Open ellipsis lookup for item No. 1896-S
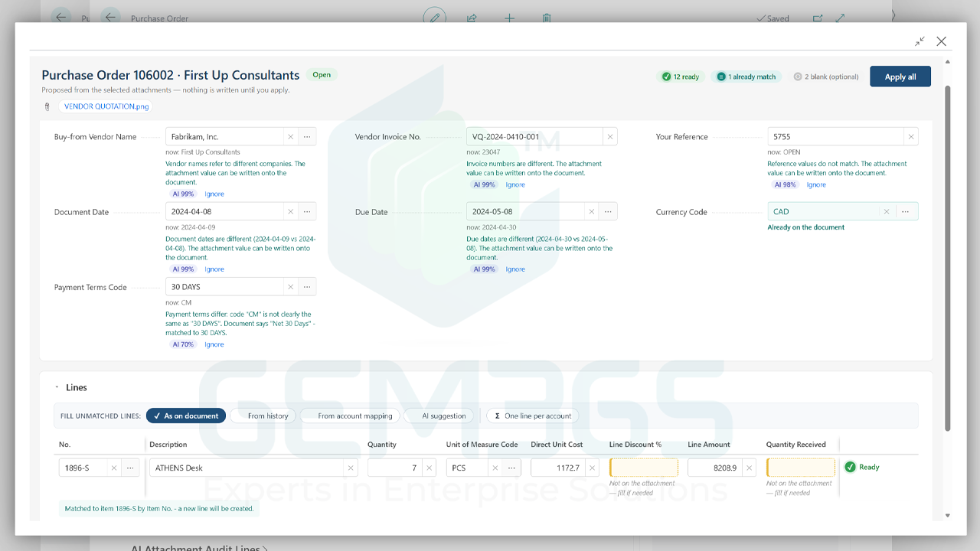Image resolution: width=980 pixels, height=551 pixels. click(x=131, y=468)
